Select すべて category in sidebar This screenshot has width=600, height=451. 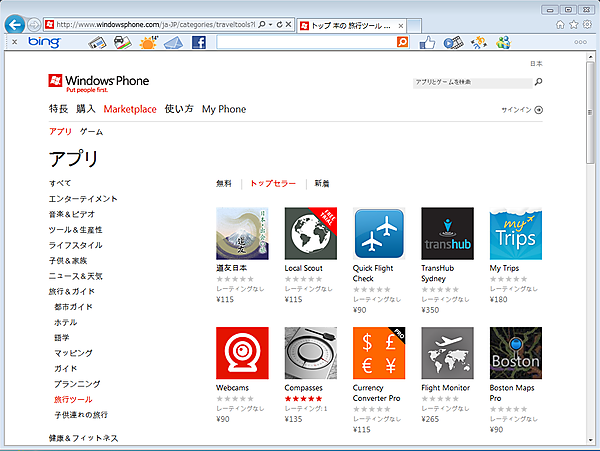pyautogui.click(x=60, y=183)
